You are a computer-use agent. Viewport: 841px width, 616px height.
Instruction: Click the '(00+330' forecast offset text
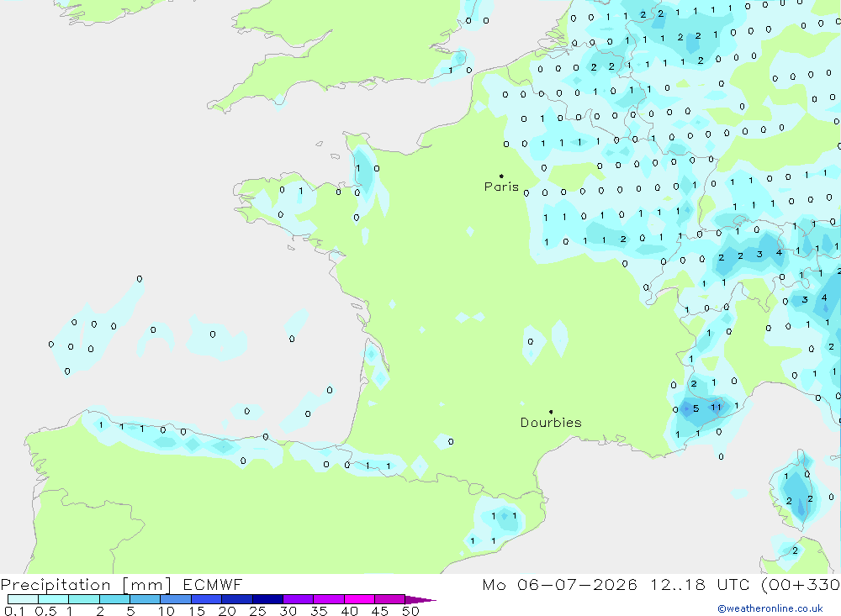tap(801, 585)
